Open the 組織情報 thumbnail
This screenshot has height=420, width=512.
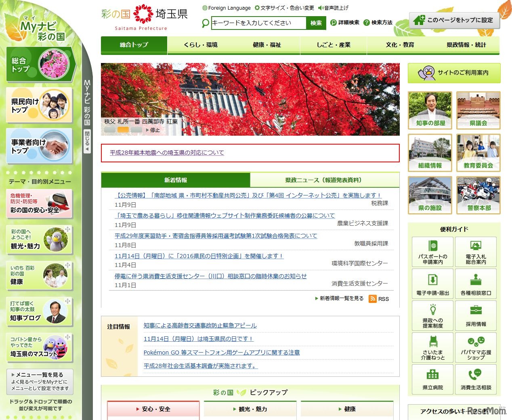tap(430, 153)
